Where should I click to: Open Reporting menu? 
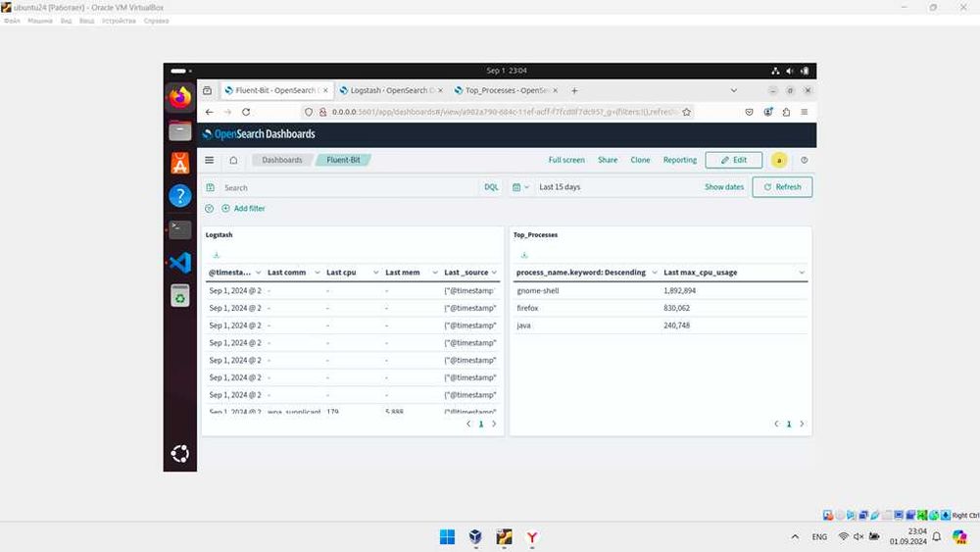pyautogui.click(x=680, y=160)
